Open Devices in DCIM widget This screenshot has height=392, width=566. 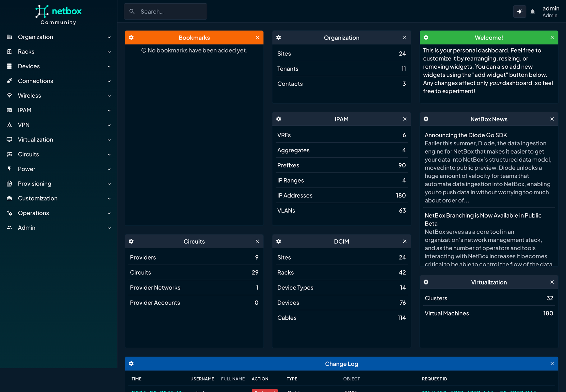(x=342, y=302)
